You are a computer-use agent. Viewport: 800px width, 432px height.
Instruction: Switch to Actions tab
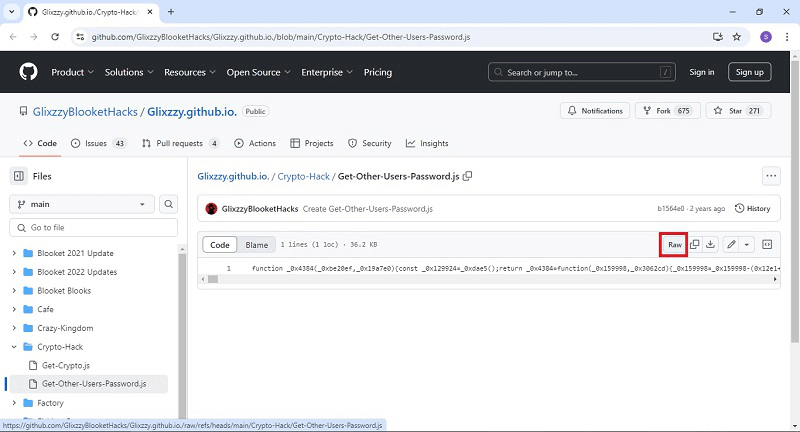pyautogui.click(x=255, y=143)
